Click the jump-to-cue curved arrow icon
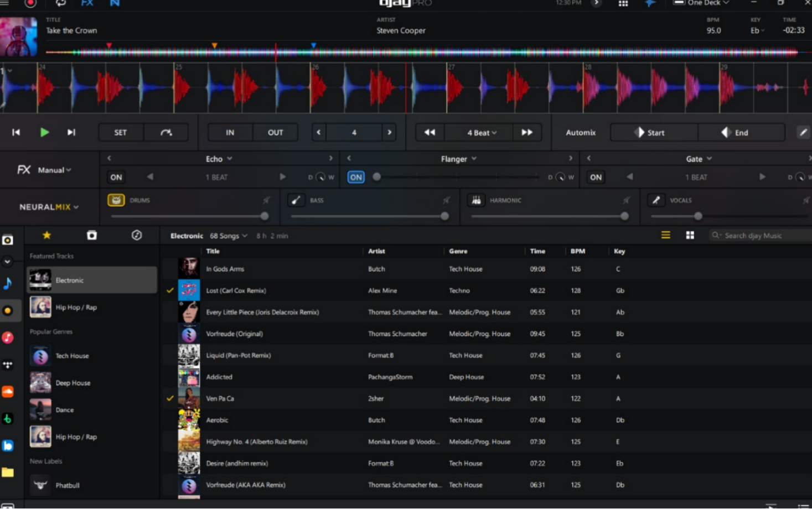 166,132
